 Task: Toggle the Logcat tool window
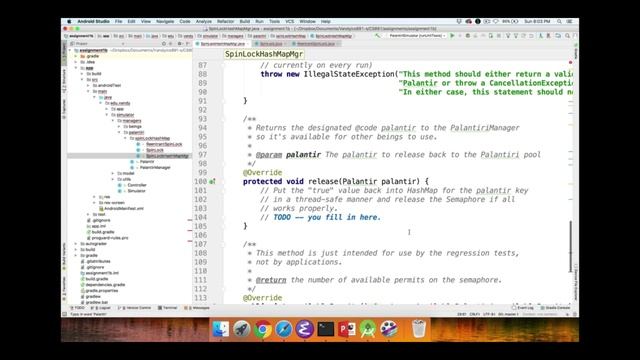(100, 308)
